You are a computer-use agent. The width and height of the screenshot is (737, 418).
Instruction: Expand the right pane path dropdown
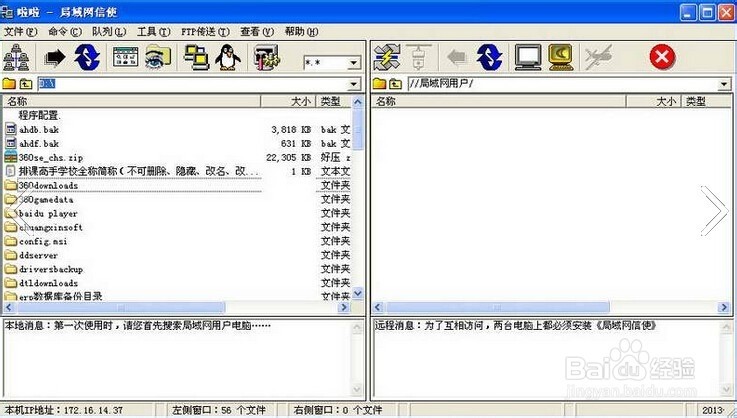tap(724, 84)
